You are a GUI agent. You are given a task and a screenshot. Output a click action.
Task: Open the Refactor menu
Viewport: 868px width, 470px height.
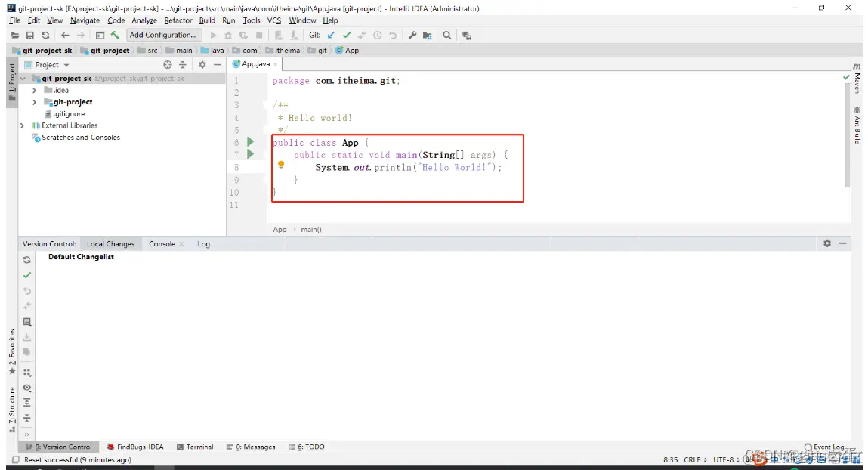coord(178,20)
